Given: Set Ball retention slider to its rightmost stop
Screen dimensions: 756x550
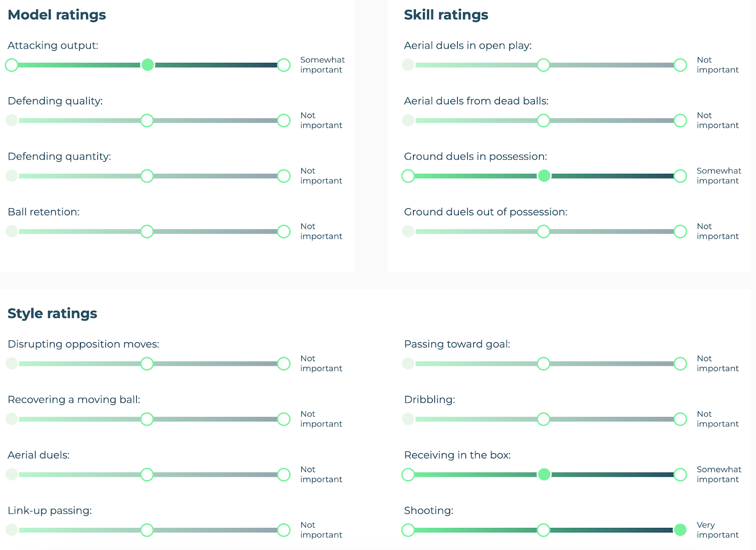Looking at the screenshot, I should [283, 231].
